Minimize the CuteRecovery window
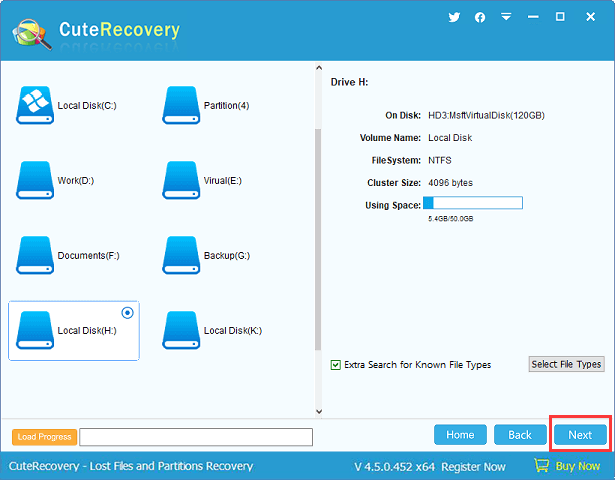 [533, 17]
